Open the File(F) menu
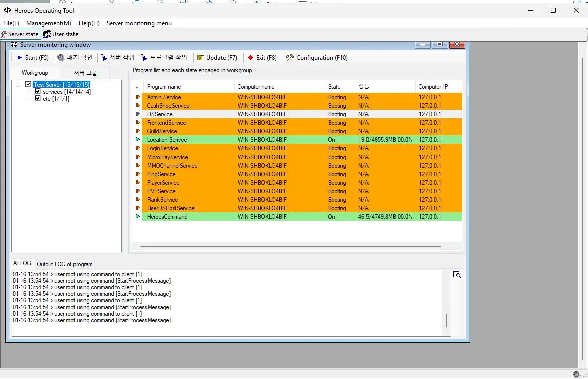 pos(11,23)
